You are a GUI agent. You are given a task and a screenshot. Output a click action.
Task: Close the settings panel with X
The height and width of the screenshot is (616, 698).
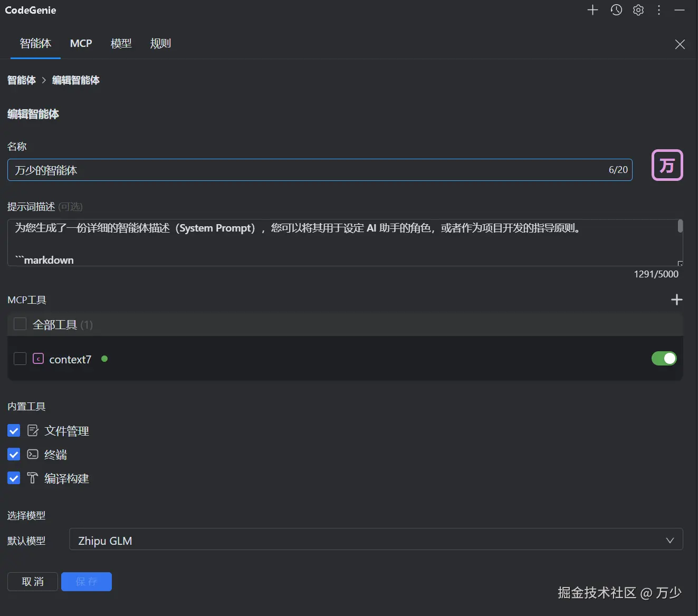680,44
